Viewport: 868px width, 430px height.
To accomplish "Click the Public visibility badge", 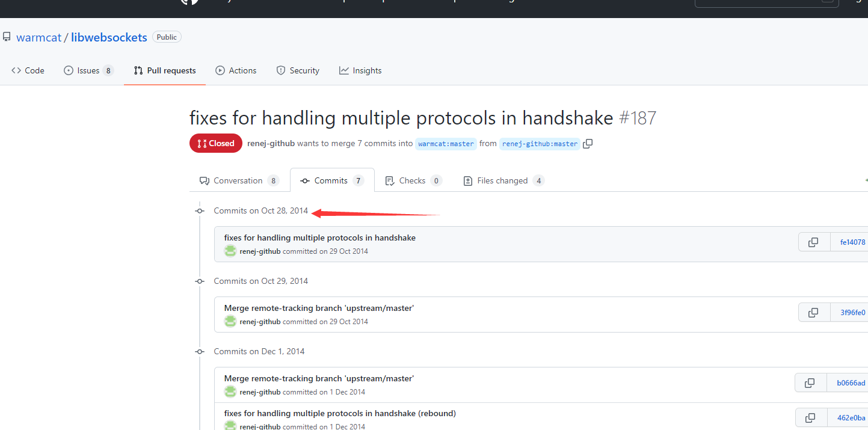I will coord(167,37).
